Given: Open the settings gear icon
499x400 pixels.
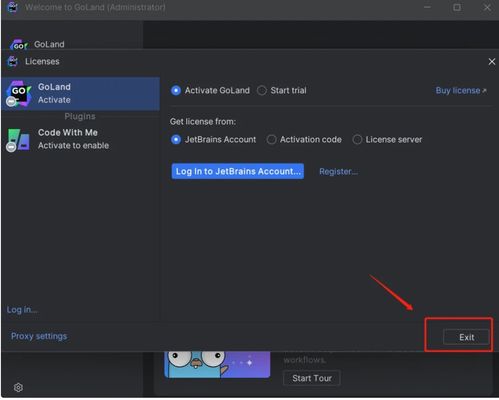Looking at the screenshot, I should click(18, 387).
